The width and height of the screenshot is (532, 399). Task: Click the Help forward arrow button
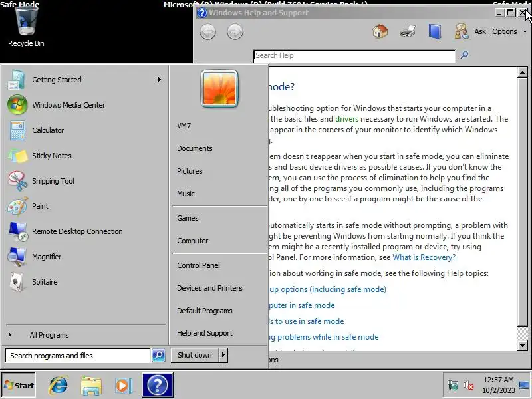coord(235,32)
